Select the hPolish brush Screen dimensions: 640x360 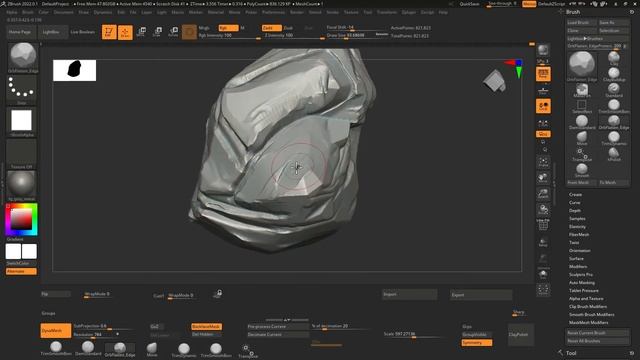coord(614,155)
